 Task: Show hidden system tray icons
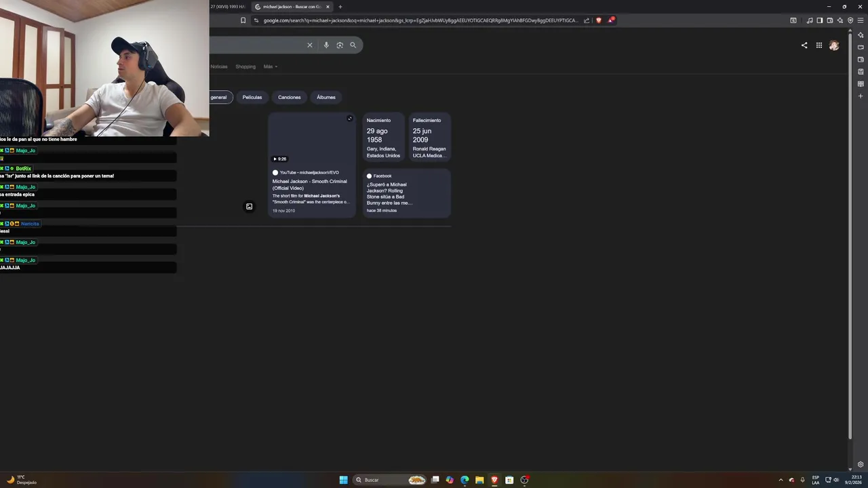[x=781, y=480]
